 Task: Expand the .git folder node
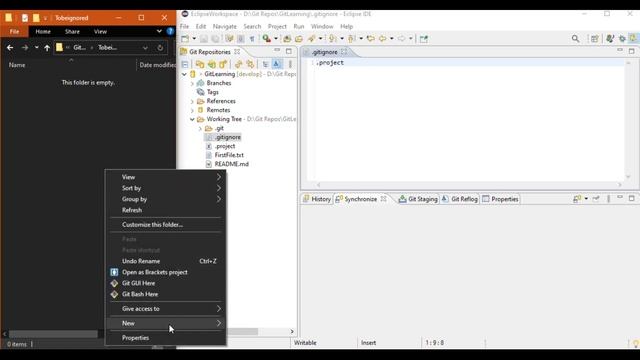pos(200,129)
